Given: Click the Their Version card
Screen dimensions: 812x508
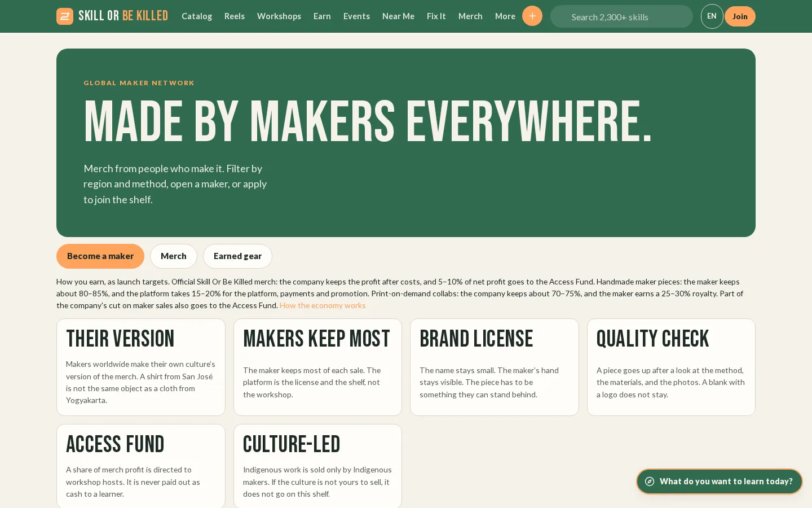Looking at the screenshot, I should (141, 367).
